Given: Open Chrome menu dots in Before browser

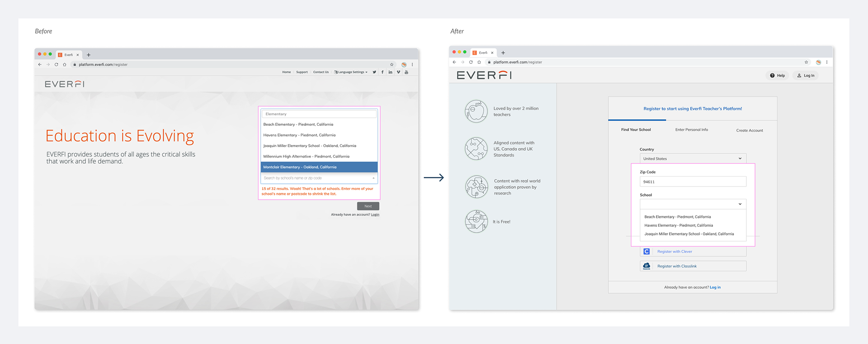Looking at the screenshot, I should tap(412, 65).
